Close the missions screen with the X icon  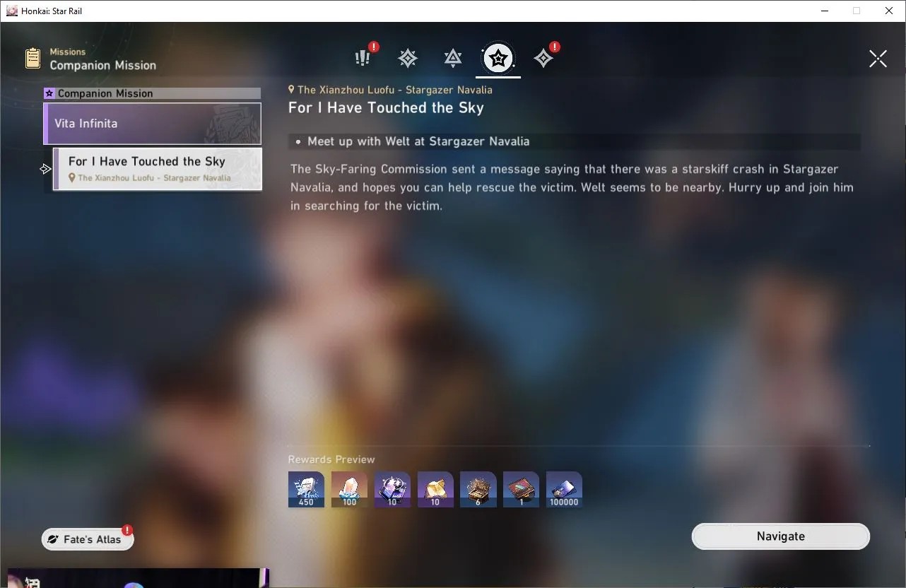878,59
